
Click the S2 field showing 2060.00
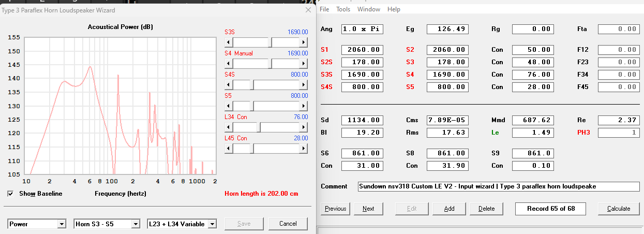click(447, 50)
